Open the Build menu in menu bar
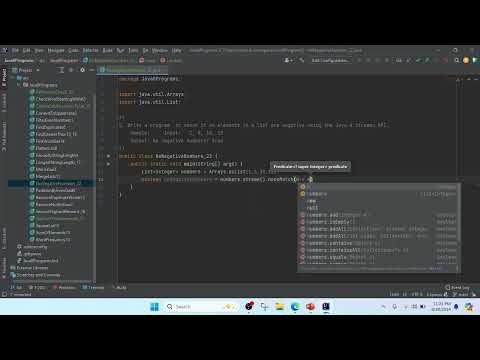This screenshot has height=360, width=480. (107, 50)
